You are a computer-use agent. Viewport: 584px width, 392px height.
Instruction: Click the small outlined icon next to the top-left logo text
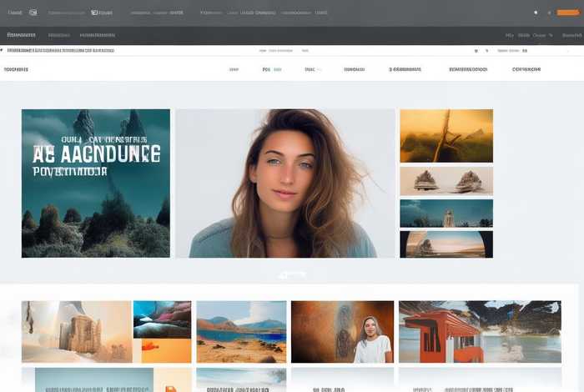coord(33,13)
